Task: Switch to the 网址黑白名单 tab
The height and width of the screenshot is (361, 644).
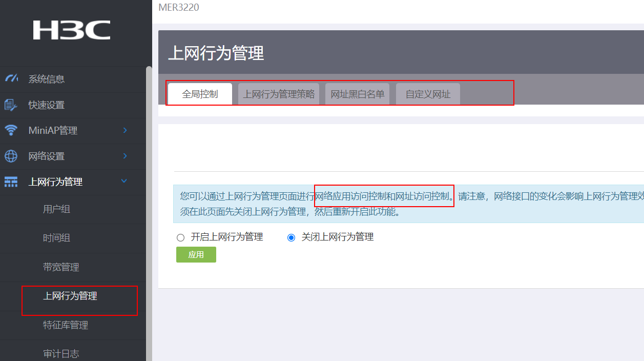Action: coord(358,94)
